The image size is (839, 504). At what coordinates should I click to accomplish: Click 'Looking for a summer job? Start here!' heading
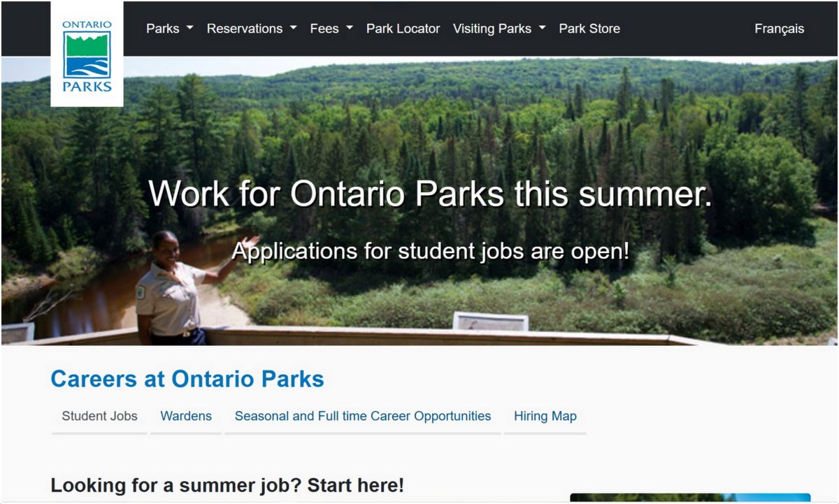click(x=227, y=485)
